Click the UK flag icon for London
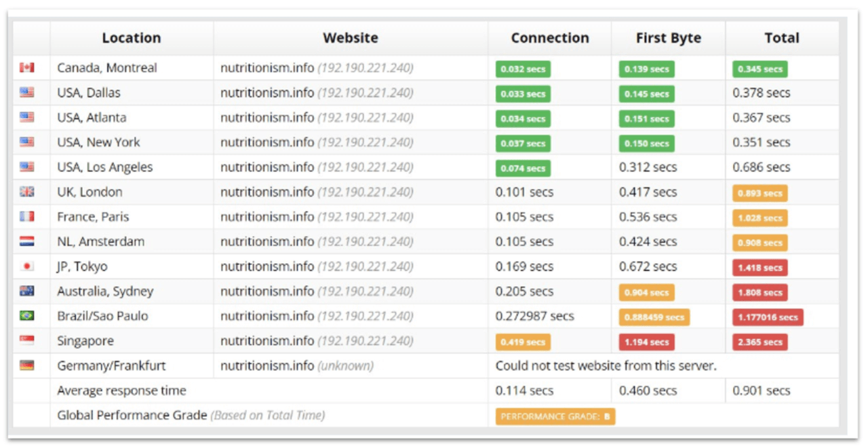 pyautogui.click(x=27, y=192)
